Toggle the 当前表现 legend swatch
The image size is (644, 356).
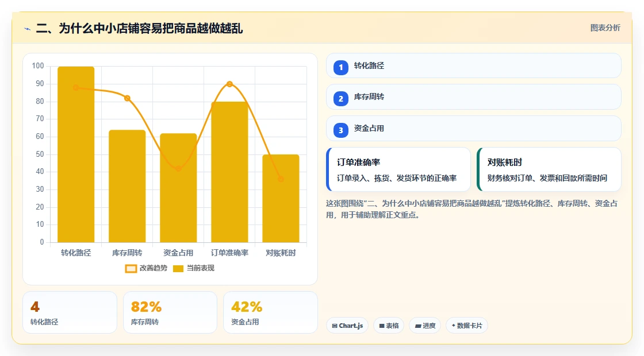click(x=178, y=269)
